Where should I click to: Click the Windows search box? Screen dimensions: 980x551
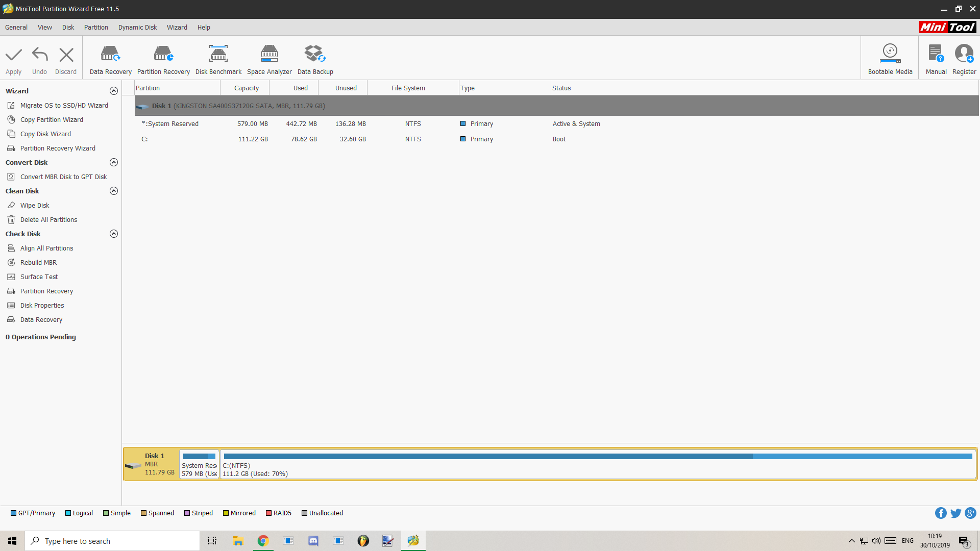coord(112,541)
